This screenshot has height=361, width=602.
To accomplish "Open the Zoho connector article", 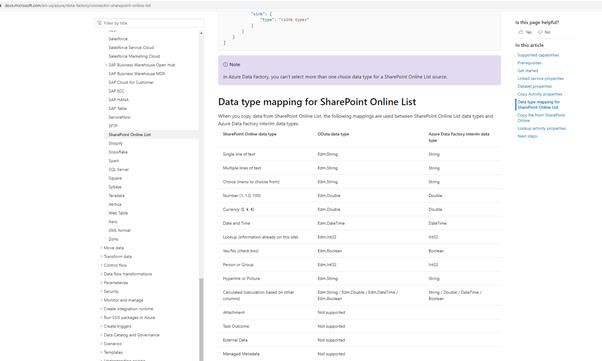I will tap(113, 239).
